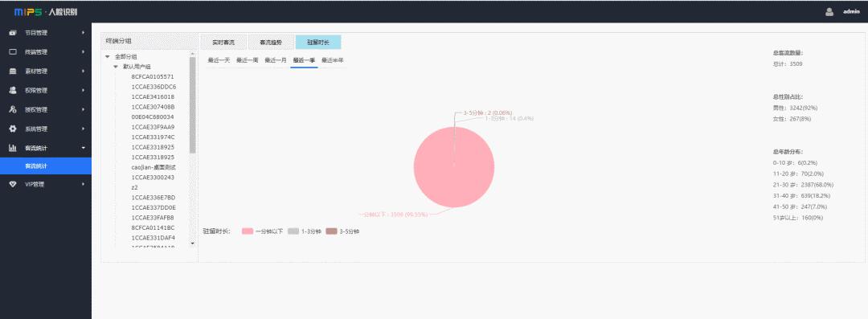Click the 节目管理 sidebar icon
The image size is (868, 319).
pyautogui.click(x=13, y=33)
